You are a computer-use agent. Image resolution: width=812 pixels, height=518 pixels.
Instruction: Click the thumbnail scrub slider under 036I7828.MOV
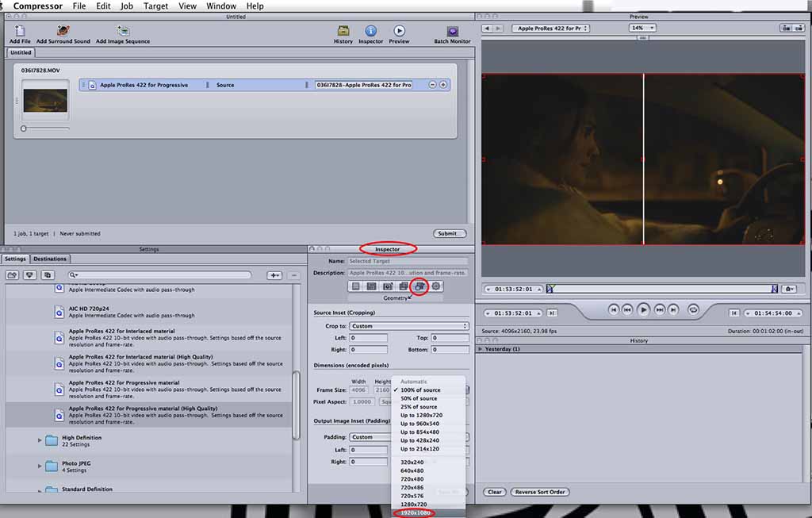click(x=24, y=128)
